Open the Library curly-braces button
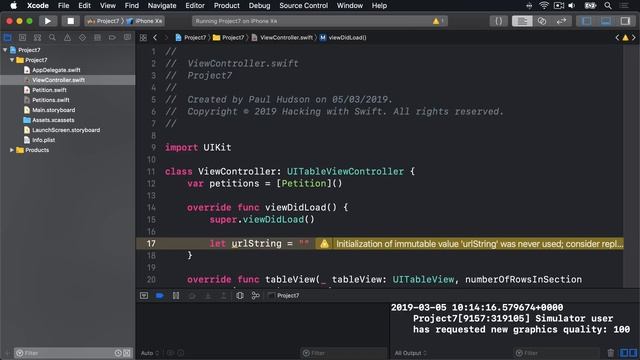 pos(498,21)
